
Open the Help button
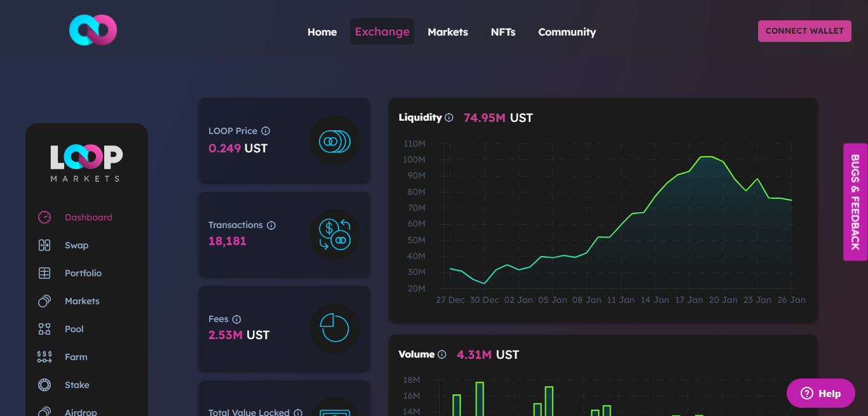coord(822,393)
